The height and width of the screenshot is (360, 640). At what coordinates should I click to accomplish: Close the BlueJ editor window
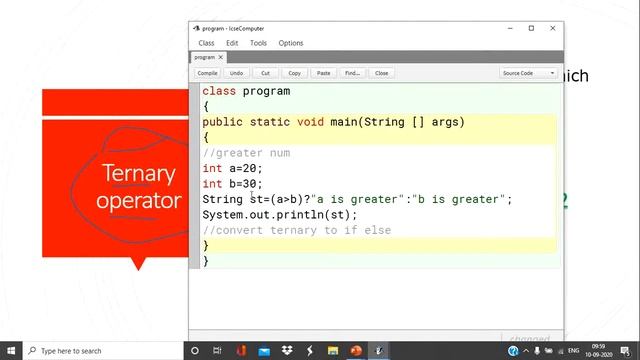point(553,28)
